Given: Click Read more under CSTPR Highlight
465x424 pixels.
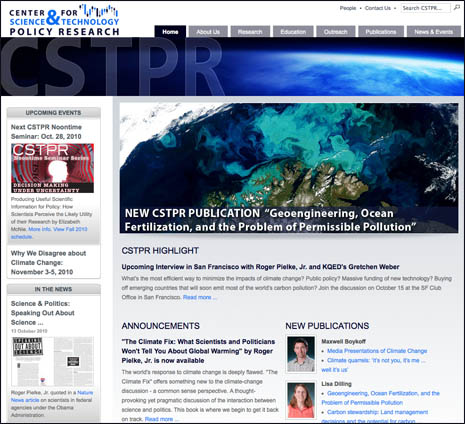Looking at the screenshot, I should click(x=200, y=297).
